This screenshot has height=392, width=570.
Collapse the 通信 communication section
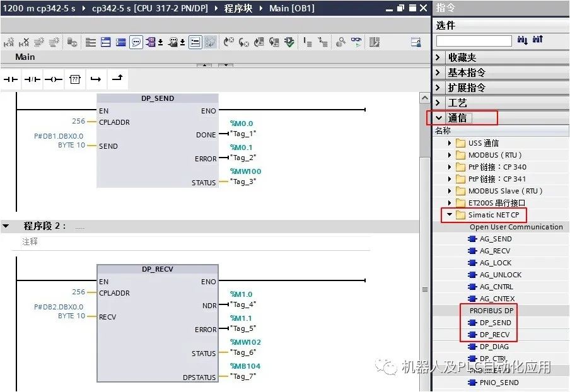pyautogui.click(x=440, y=117)
